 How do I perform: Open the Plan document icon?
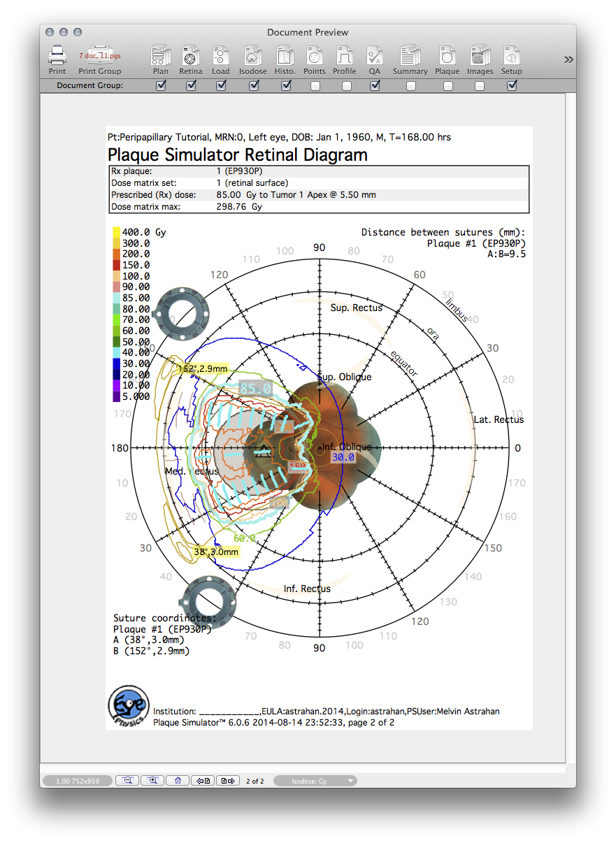tap(161, 55)
